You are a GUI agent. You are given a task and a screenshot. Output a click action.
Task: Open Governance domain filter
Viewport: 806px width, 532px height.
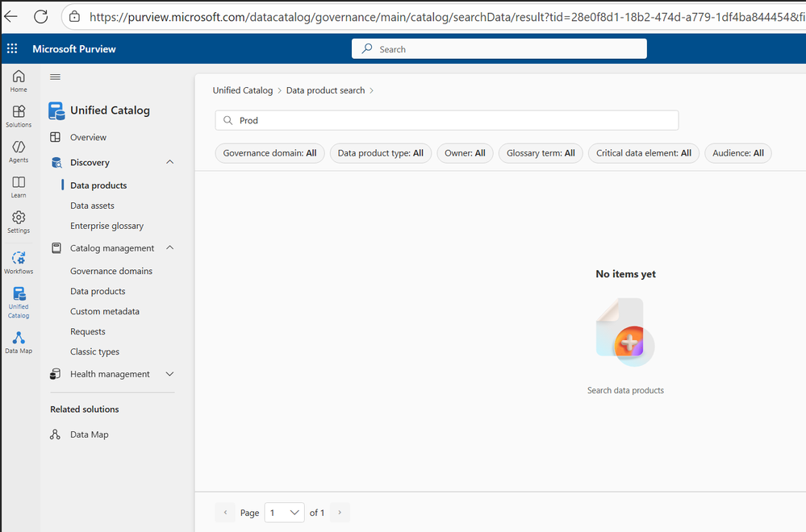[x=269, y=153]
